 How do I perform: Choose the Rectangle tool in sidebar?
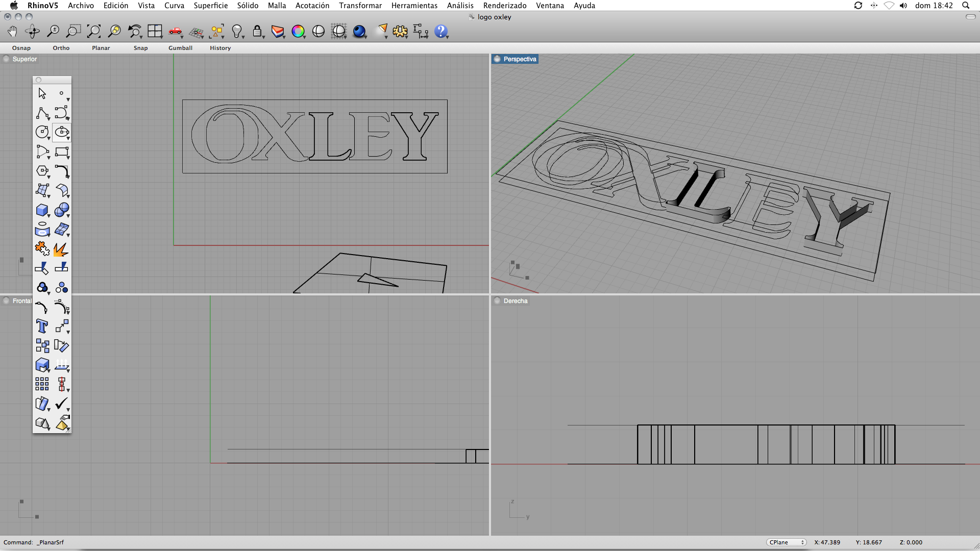(62, 152)
